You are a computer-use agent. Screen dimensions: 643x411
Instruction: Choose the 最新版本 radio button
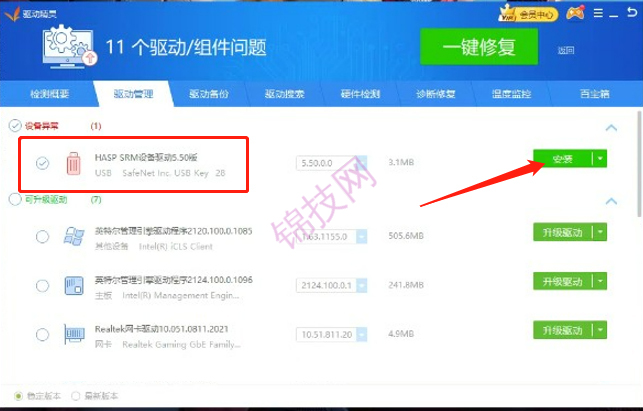click(75, 396)
